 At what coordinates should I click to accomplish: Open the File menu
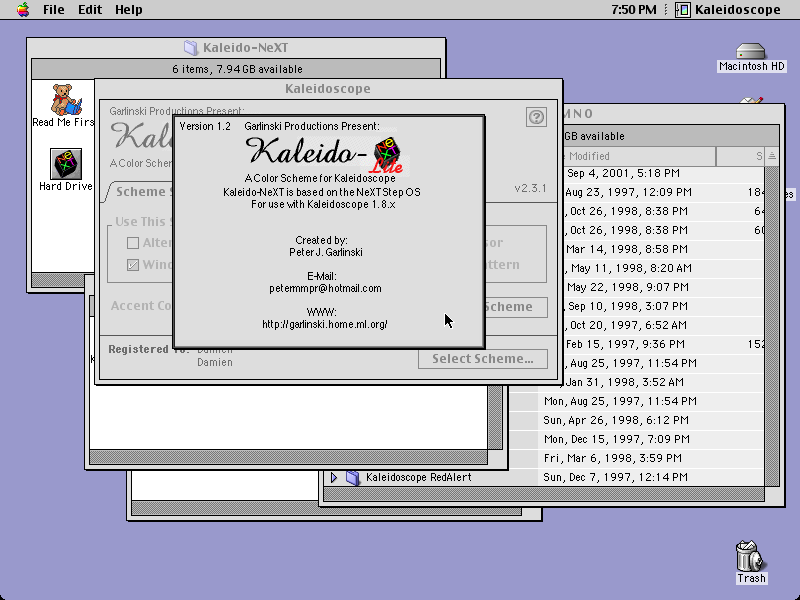tap(54, 9)
